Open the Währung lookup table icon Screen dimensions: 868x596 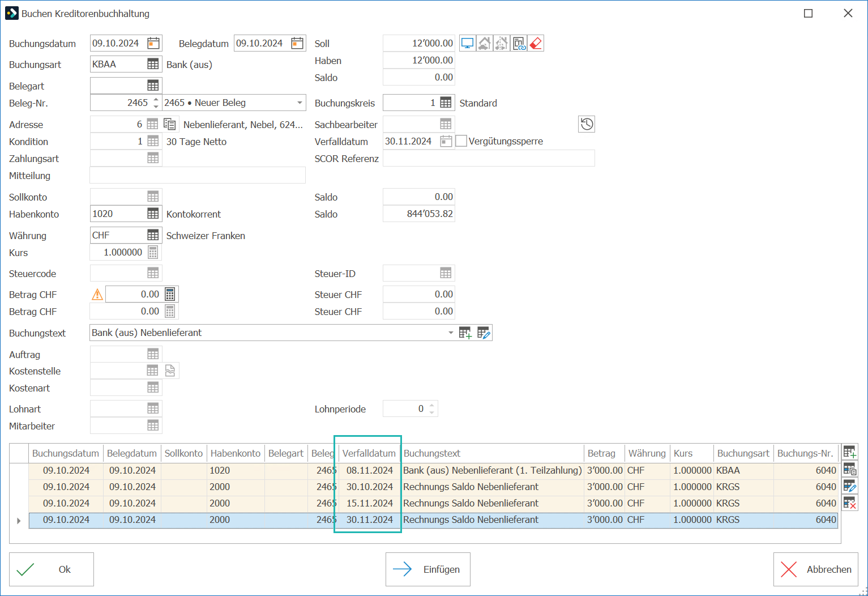pos(153,235)
